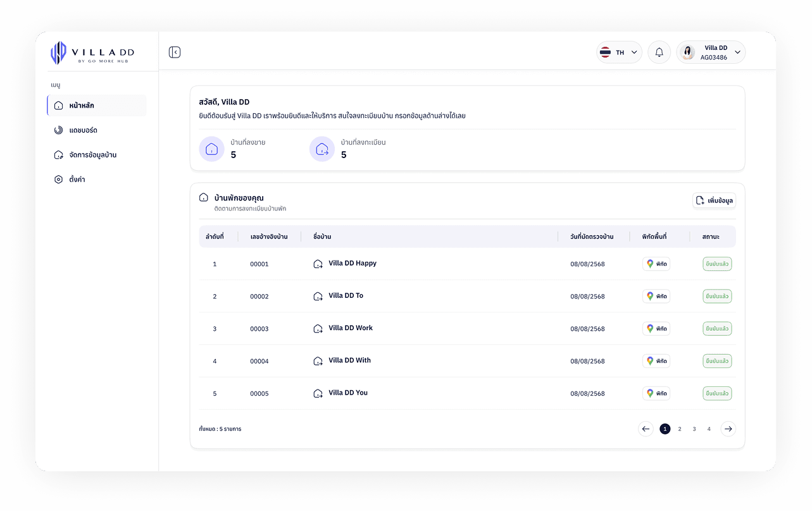Click the Villa DD logo
The height and width of the screenshot is (511, 812).
(92, 52)
